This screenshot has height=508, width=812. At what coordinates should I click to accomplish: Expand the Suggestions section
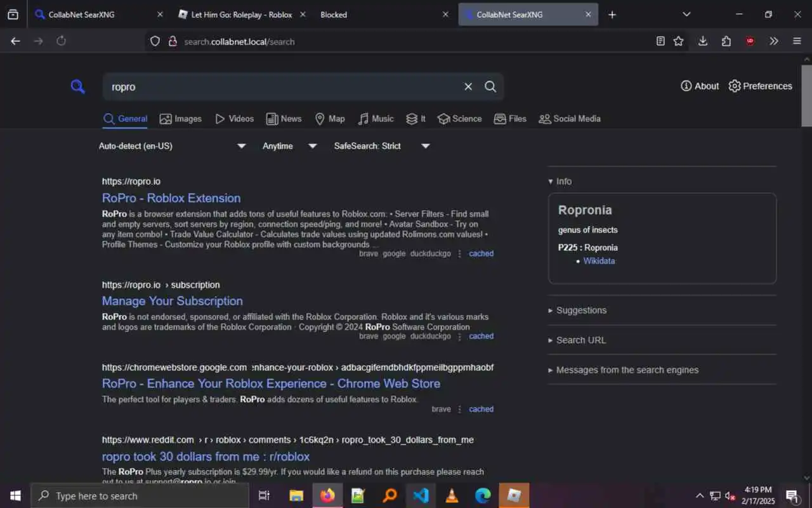point(577,311)
